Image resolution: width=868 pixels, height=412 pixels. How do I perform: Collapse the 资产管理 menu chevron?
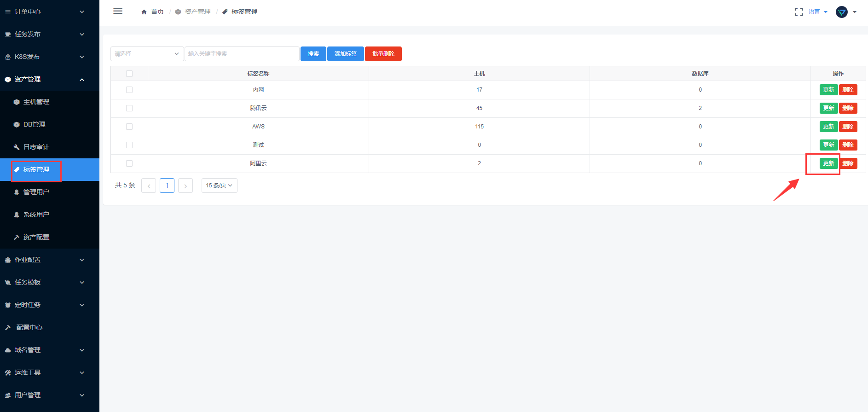pyautogui.click(x=82, y=80)
